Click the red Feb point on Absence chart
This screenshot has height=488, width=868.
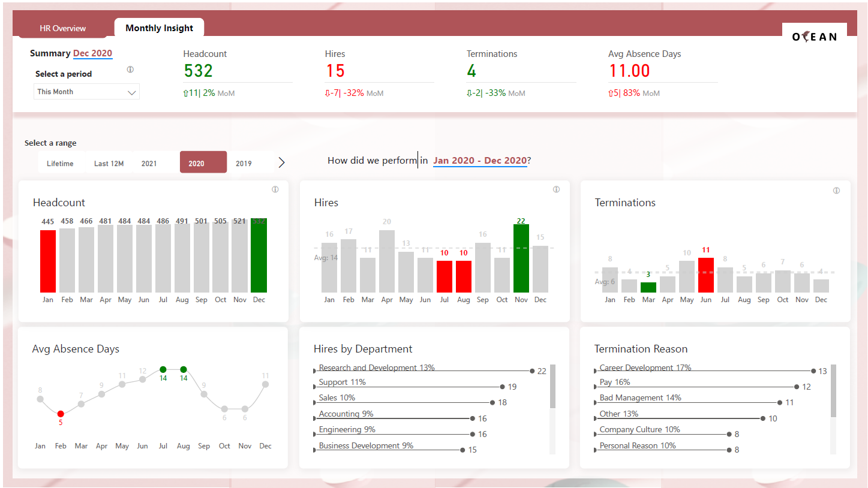(x=61, y=414)
